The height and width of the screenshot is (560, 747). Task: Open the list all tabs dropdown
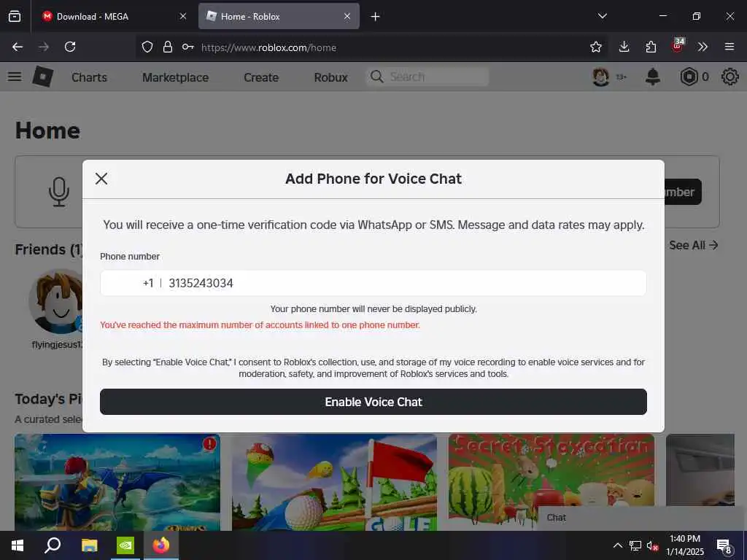(602, 16)
